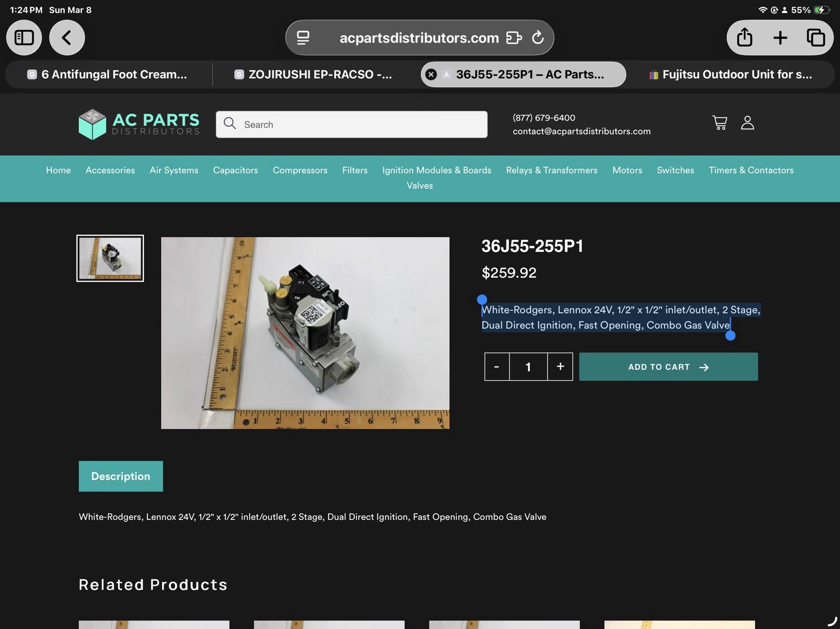Email contact@acpartsdistributors.com

coord(582,131)
